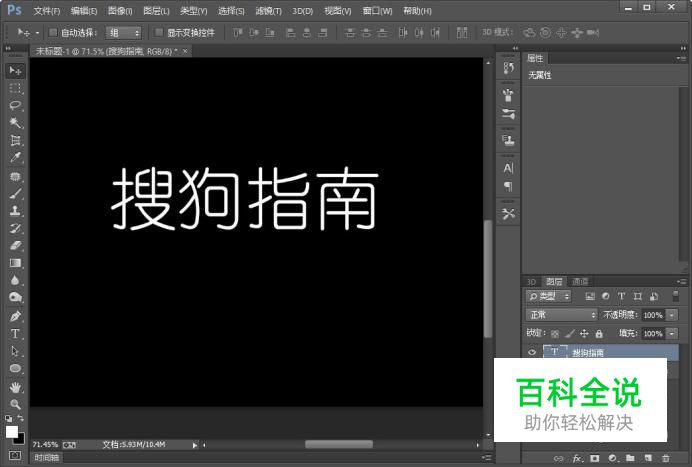The height and width of the screenshot is (467, 692).
Task: Select the Ellipse shape tool
Action: coord(15,368)
